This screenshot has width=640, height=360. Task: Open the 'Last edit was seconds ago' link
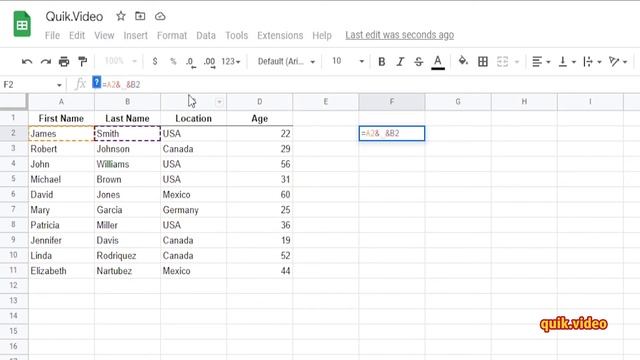(x=400, y=35)
